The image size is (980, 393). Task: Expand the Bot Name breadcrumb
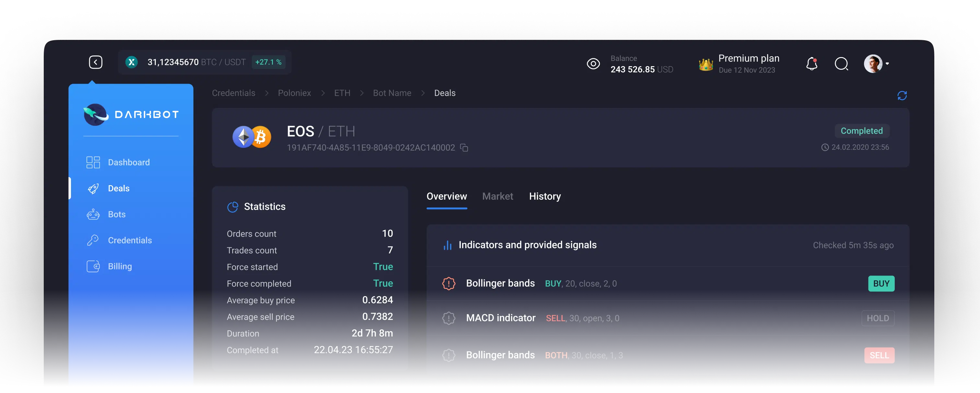coord(392,92)
